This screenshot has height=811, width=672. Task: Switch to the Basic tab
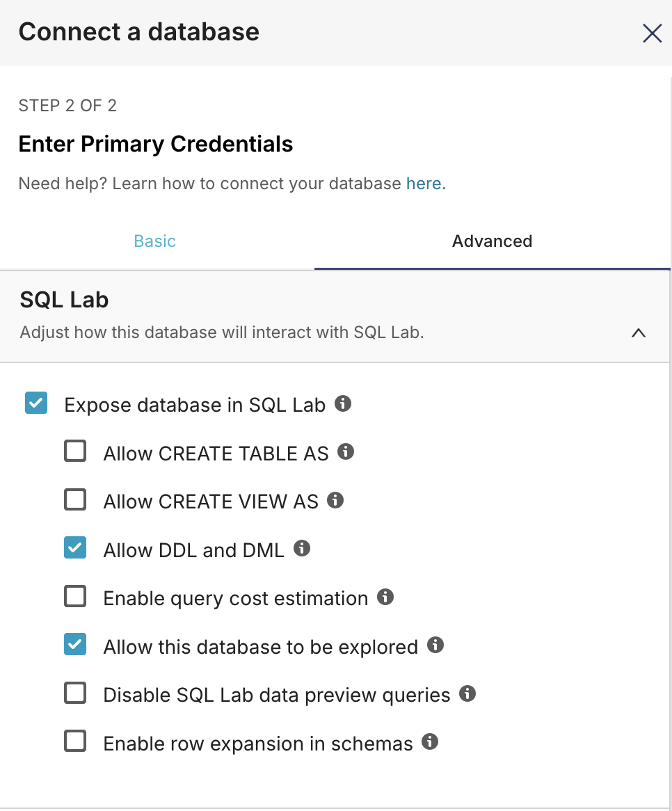[x=154, y=241]
